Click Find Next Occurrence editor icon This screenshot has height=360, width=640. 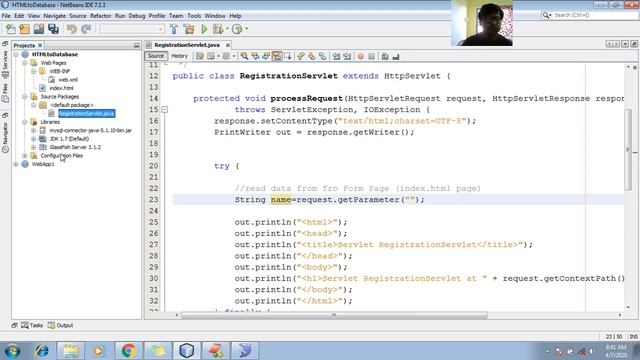266,56
